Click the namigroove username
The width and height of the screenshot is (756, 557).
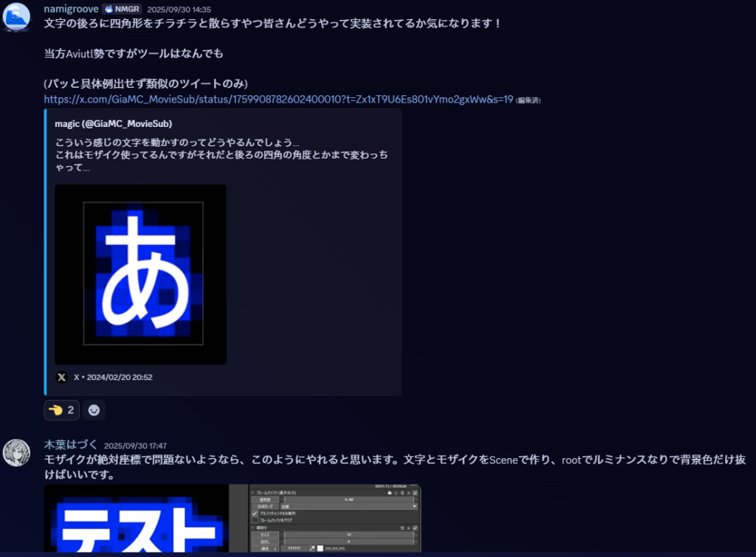[72, 9]
